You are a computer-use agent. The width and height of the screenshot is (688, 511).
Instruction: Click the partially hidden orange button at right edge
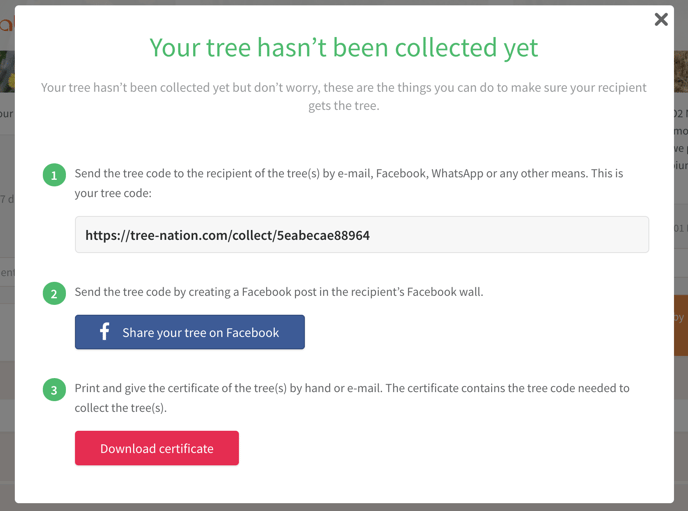(x=681, y=325)
